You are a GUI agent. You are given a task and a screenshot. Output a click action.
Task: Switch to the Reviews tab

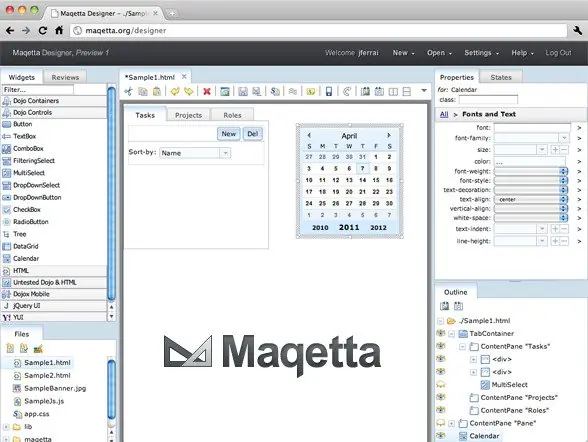[65, 77]
